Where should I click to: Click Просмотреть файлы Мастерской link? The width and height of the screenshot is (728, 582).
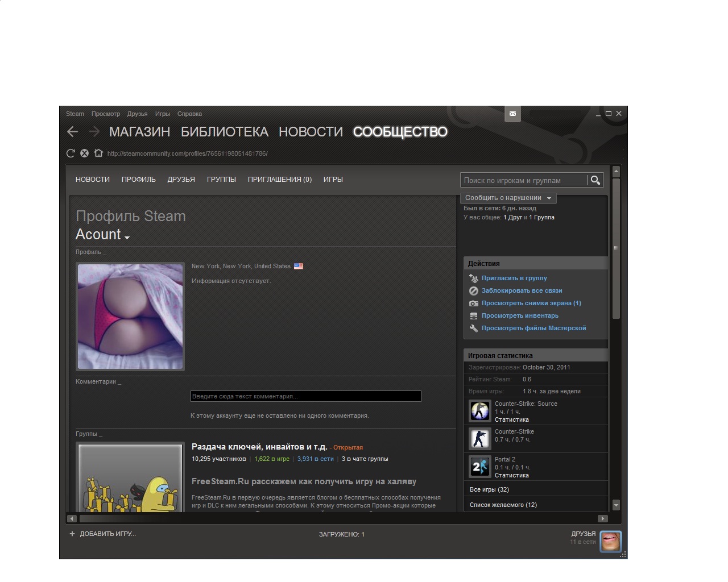pyautogui.click(x=533, y=328)
